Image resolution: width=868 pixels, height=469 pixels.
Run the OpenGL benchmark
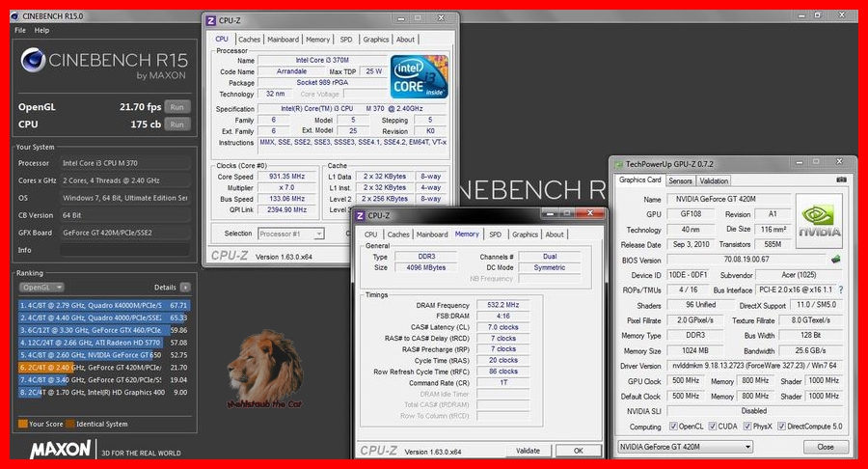pyautogui.click(x=177, y=107)
